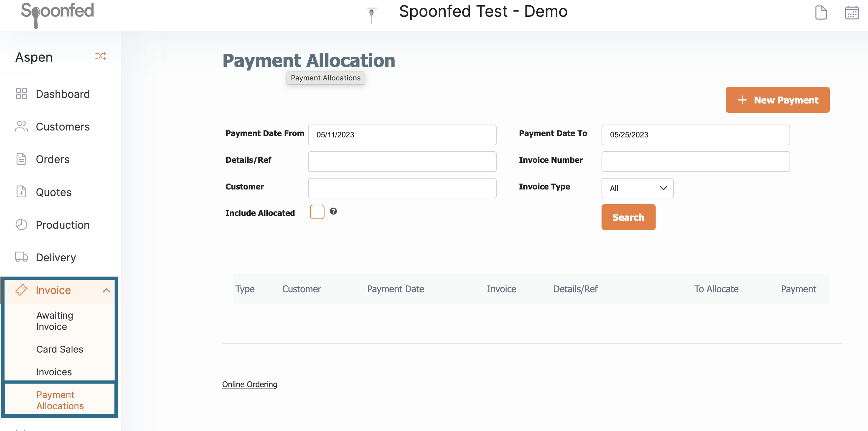Click the Dashboard grid icon

21,94
